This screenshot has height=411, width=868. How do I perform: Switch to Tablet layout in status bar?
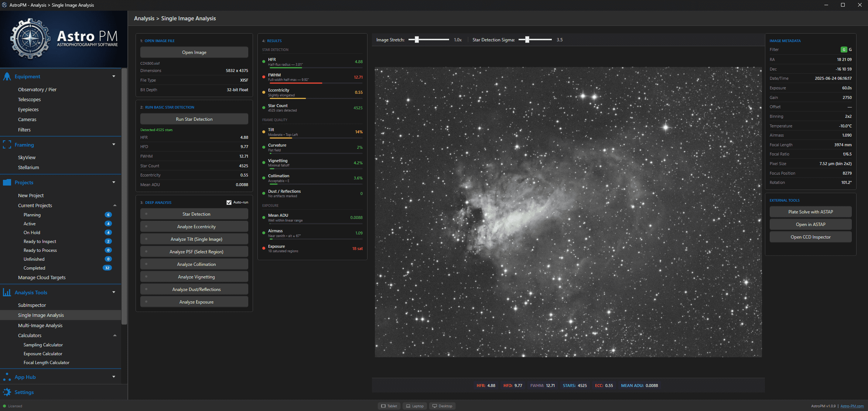pyautogui.click(x=389, y=406)
